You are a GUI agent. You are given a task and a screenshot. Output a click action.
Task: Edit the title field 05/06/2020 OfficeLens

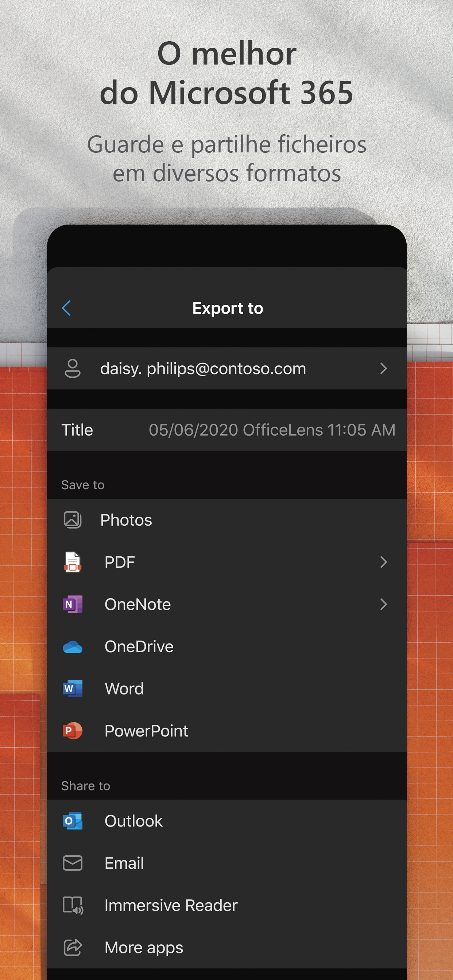(x=272, y=430)
